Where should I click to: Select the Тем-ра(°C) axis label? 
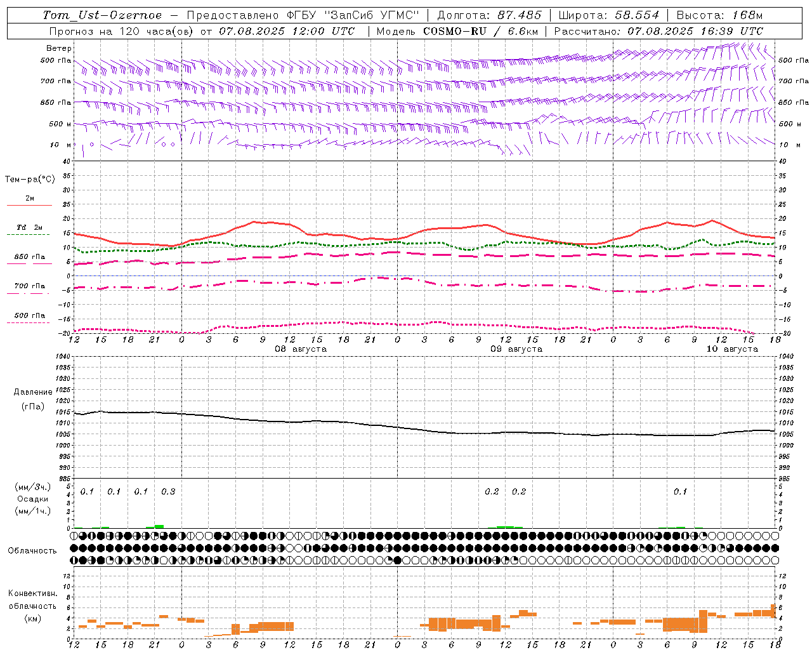pyautogui.click(x=30, y=180)
